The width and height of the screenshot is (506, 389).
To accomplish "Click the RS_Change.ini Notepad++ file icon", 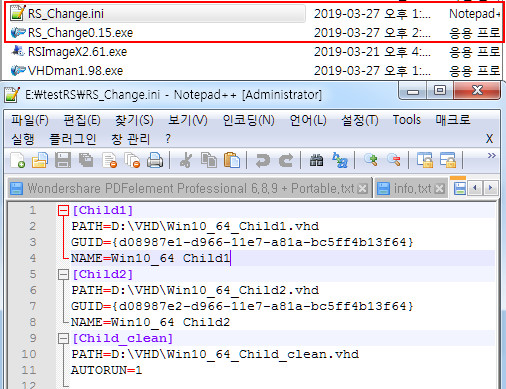I will (x=17, y=13).
